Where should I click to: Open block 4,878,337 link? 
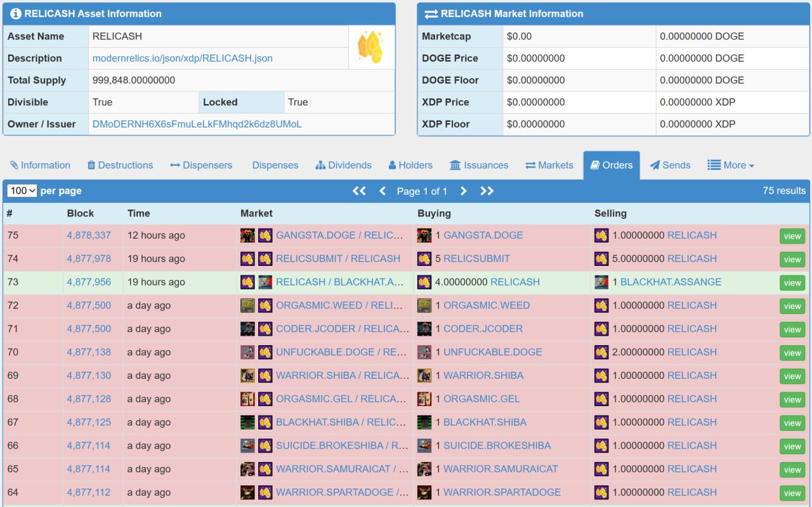coord(89,235)
